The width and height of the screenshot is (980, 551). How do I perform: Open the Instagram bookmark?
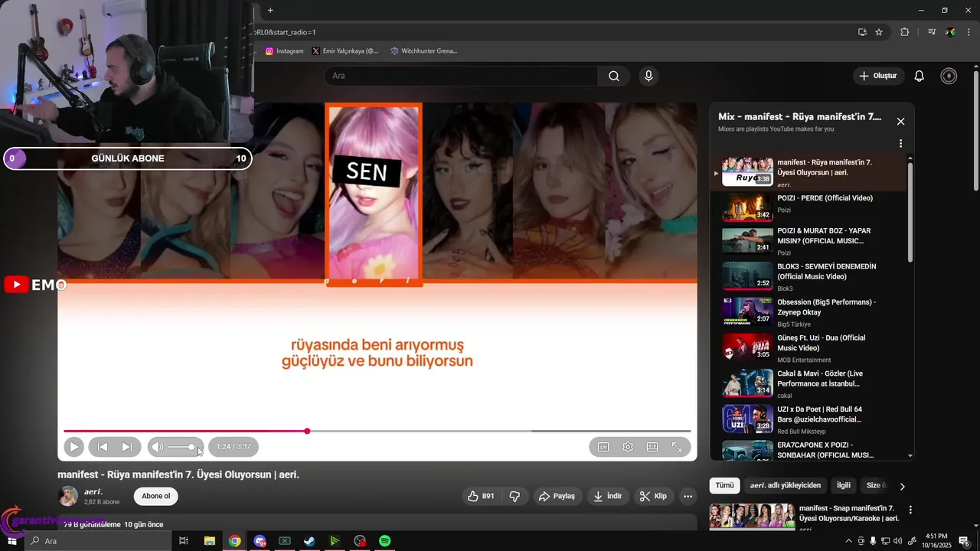coord(284,51)
